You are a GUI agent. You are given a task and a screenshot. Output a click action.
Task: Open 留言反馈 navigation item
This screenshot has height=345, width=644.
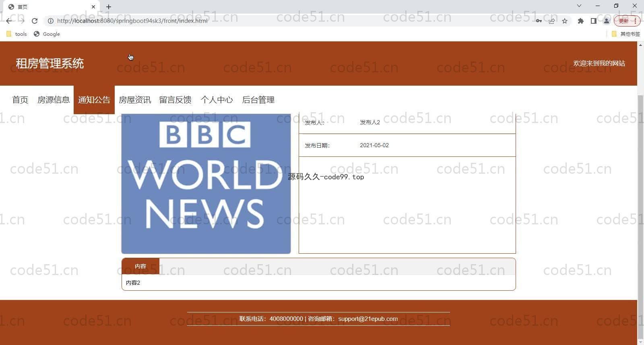coord(175,100)
